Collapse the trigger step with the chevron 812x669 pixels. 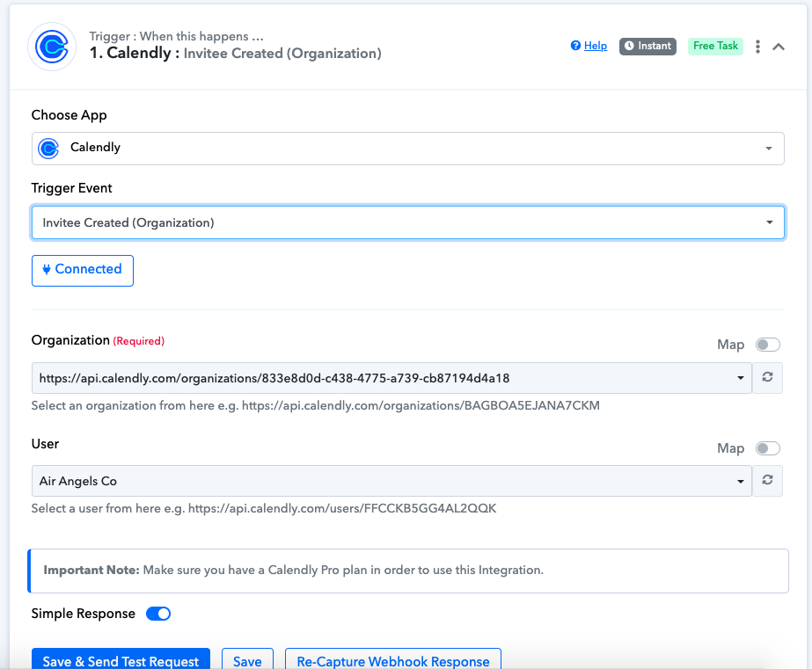pyautogui.click(x=779, y=47)
